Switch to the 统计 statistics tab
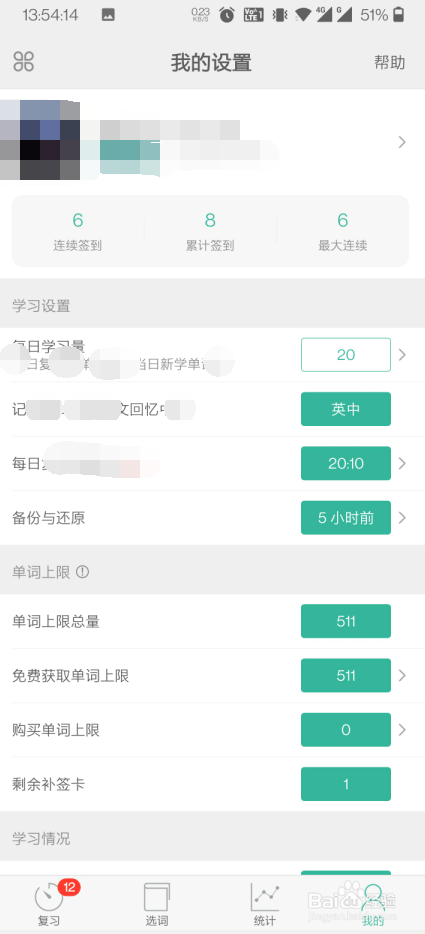Image resolution: width=425 pixels, height=934 pixels. [x=265, y=904]
